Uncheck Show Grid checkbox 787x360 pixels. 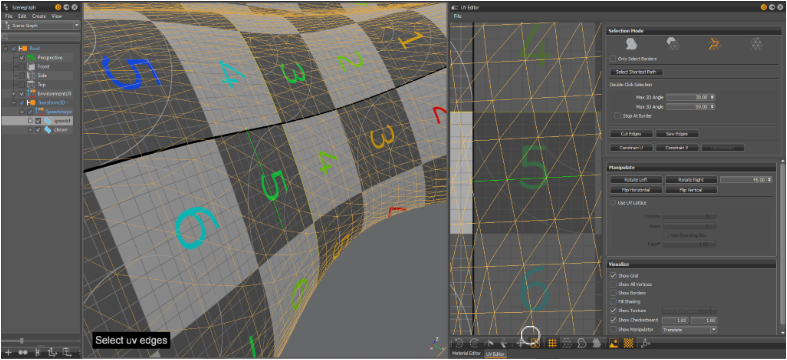[x=613, y=276]
